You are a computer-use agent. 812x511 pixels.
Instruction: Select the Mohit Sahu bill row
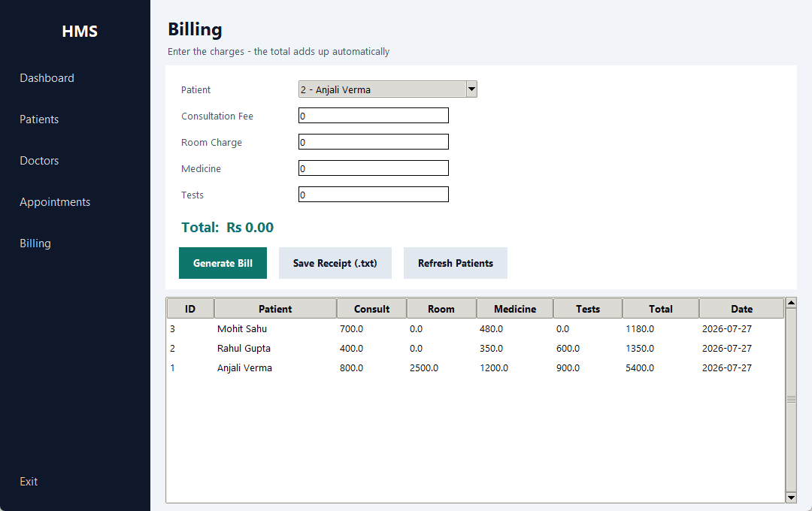point(475,328)
